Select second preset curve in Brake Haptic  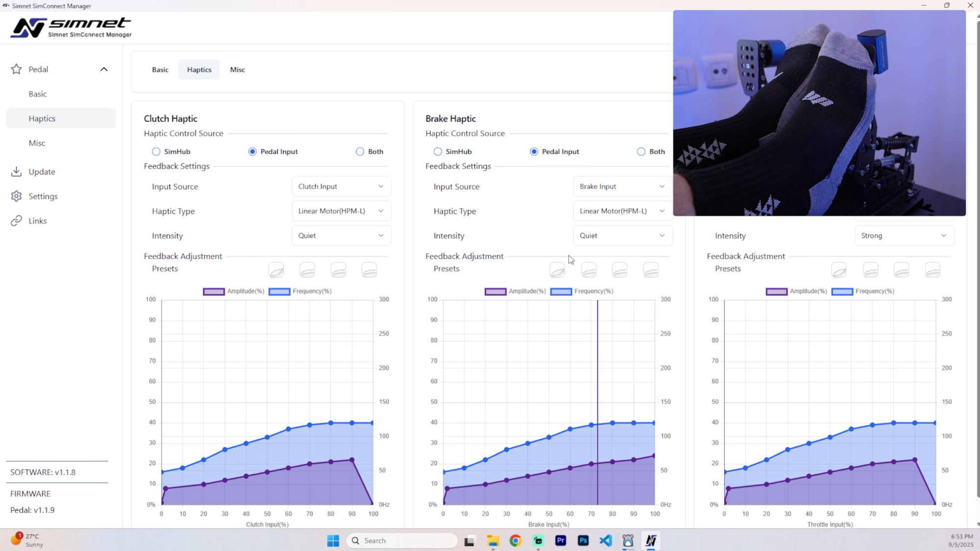point(588,270)
